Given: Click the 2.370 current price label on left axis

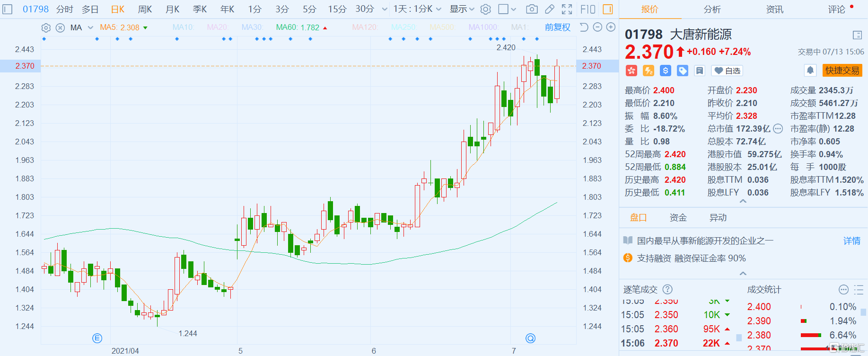Looking at the screenshot, I should (x=25, y=66).
